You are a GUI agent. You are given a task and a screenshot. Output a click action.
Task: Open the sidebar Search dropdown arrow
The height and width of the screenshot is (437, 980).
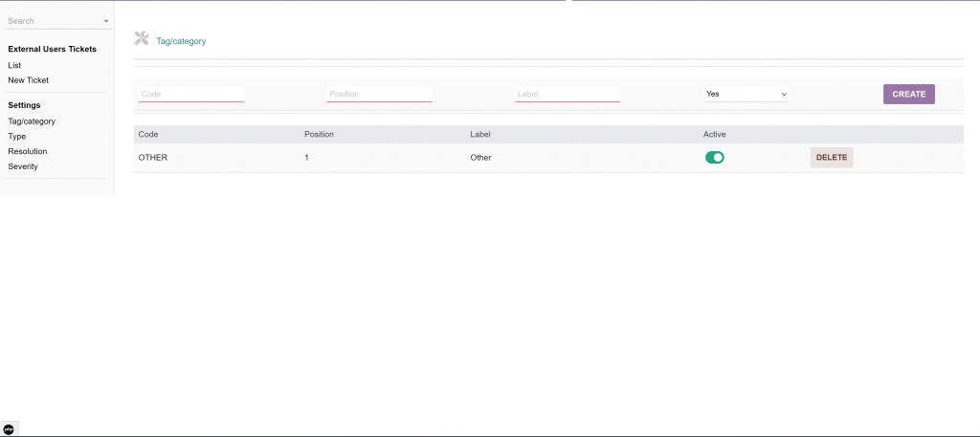click(x=106, y=21)
